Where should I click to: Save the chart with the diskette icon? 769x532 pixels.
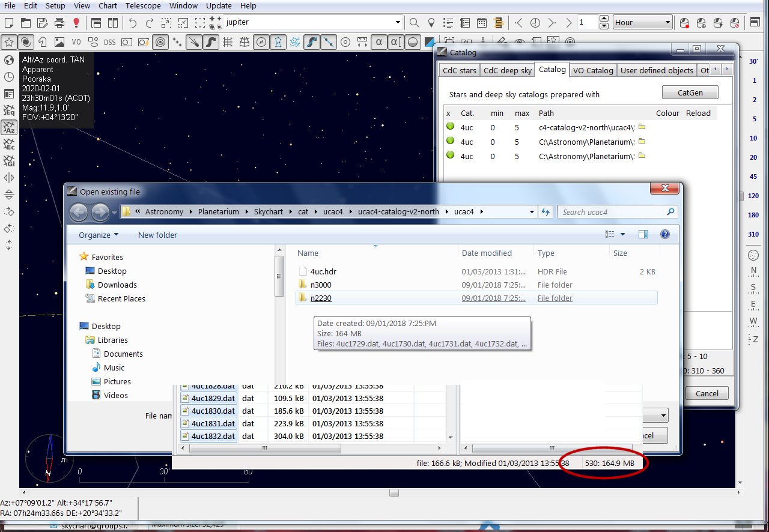[x=43, y=23]
